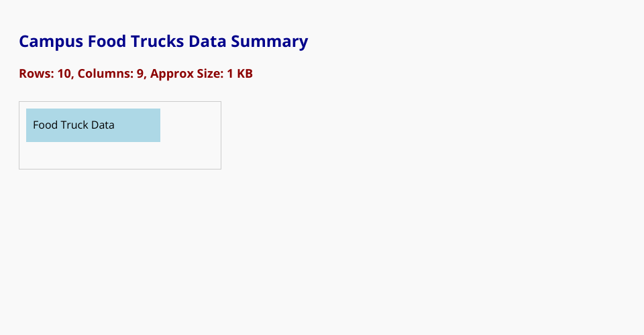Click the row count value '10'
This screenshot has height=335, width=644.
coord(64,74)
